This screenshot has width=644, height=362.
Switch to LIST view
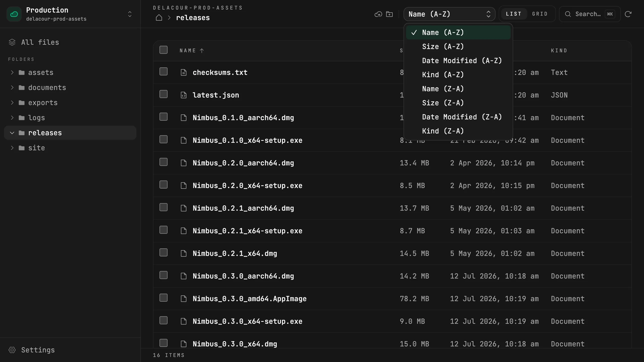(514, 14)
